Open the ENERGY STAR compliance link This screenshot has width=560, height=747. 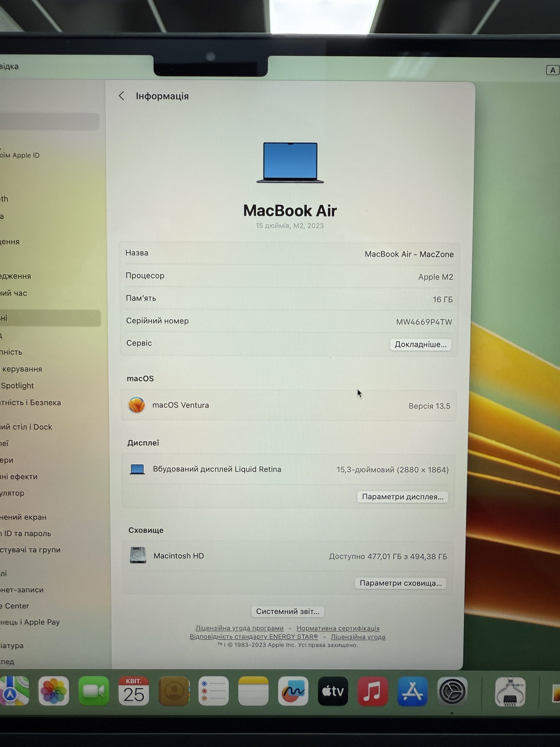(x=254, y=637)
